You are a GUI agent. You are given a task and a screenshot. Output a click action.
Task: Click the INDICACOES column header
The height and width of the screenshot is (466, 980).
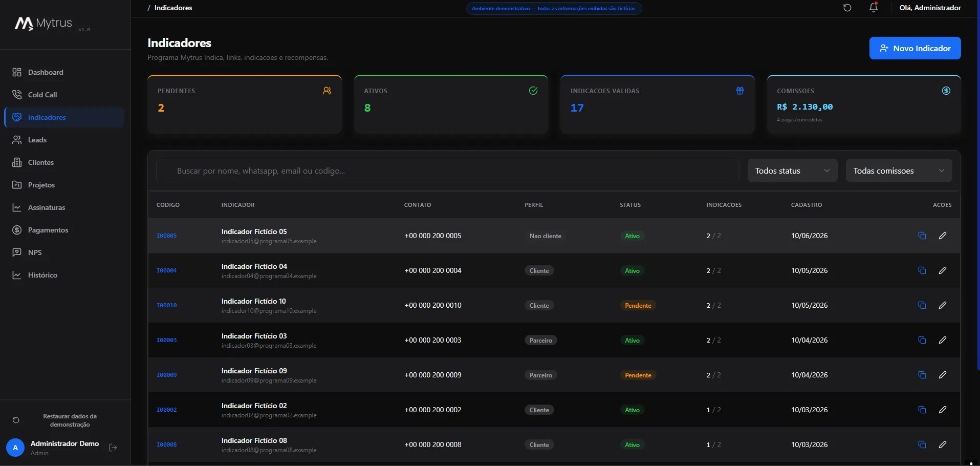(x=724, y=205)
